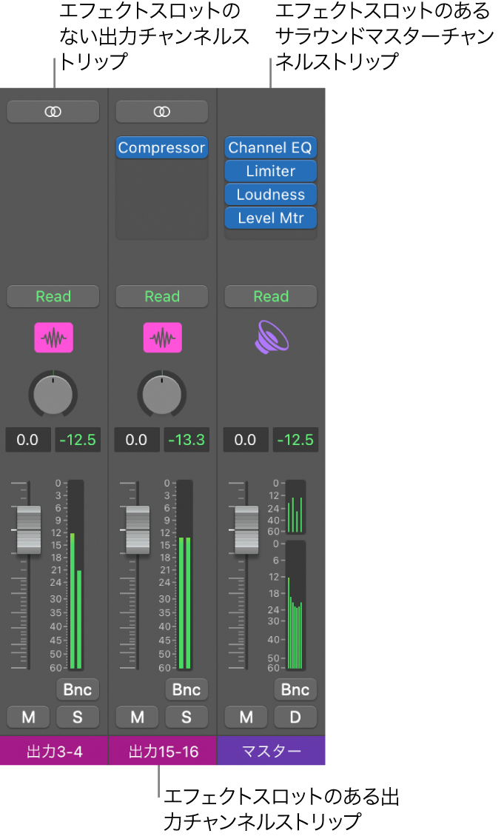Click the upper surround meter on マスター
Viewport: 504px width, 839px height.
tap(295, 507)
